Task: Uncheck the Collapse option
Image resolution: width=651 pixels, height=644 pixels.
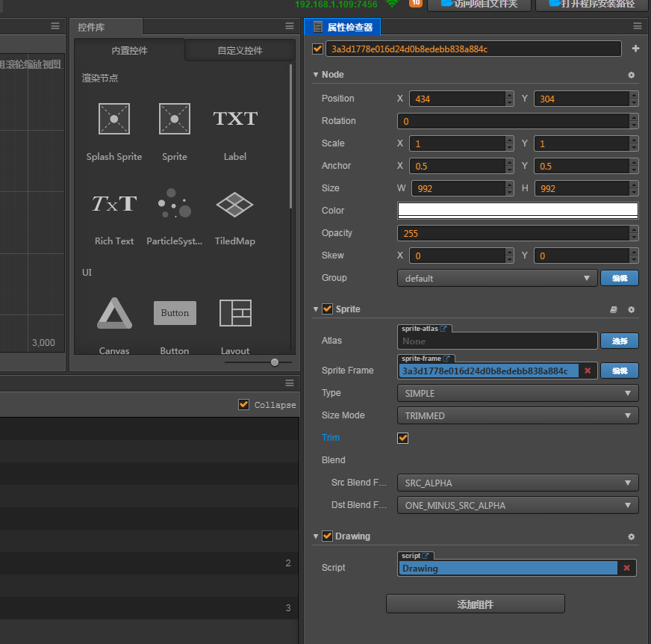Action: pyautogui.click(x=243, y=404)
